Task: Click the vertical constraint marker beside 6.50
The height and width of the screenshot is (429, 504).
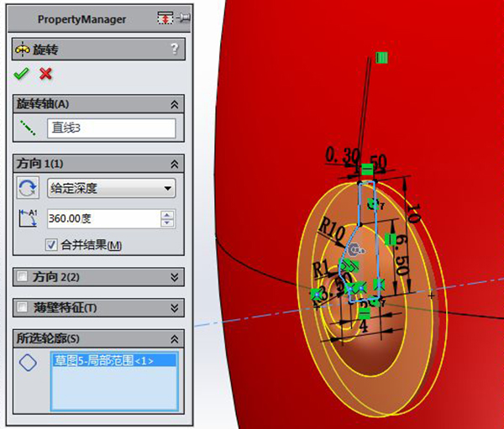Action: tap(391, 239)
